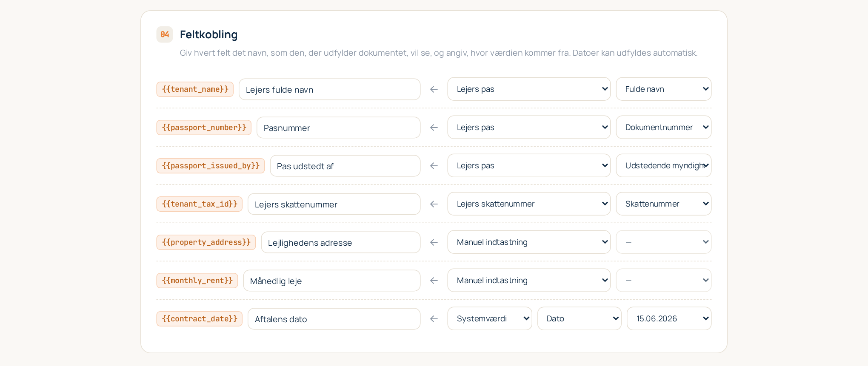Click the {{passport_number}} placeholder tag
The image size is (868, 366).
204,128
